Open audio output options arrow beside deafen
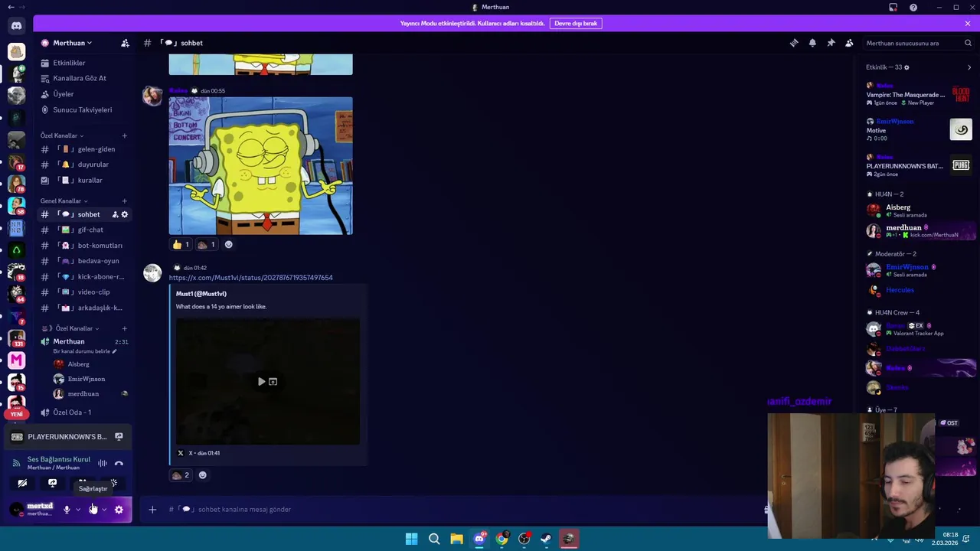 coord(104,510)
